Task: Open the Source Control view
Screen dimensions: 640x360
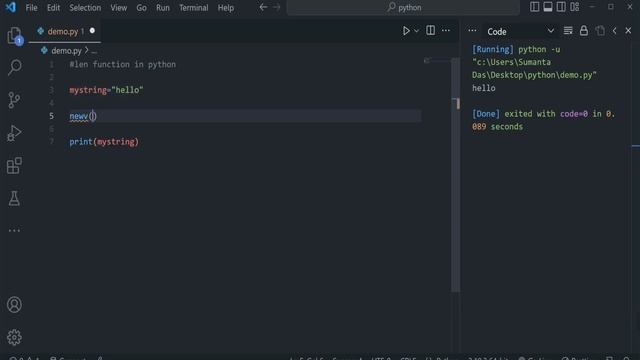Action: point(14,100)
